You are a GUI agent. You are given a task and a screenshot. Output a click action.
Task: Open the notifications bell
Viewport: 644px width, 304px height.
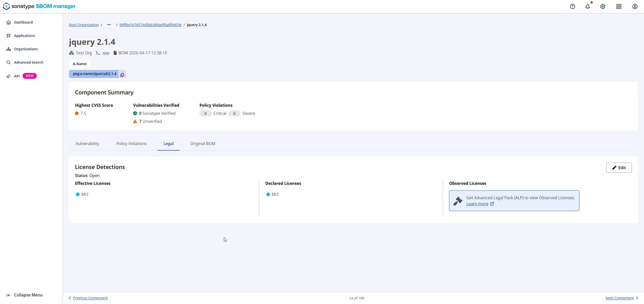(x=588, y=7)
